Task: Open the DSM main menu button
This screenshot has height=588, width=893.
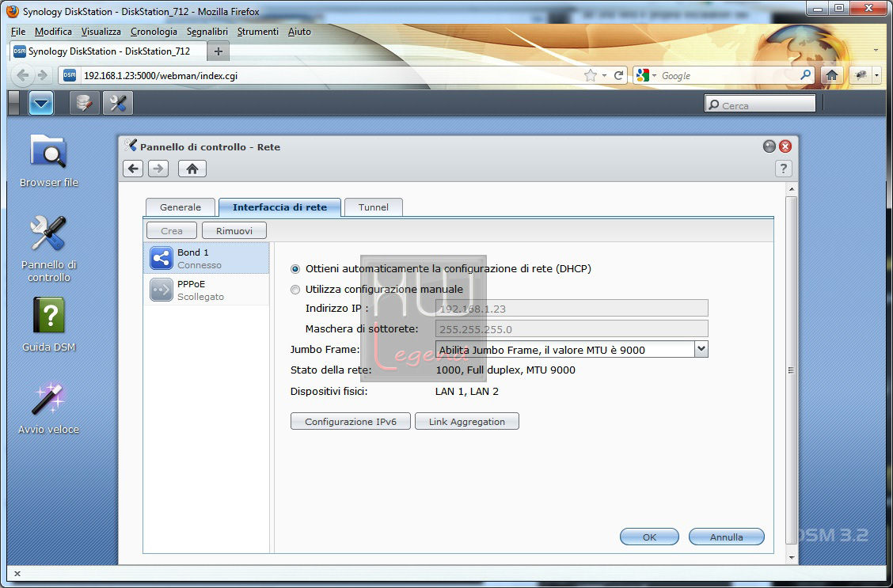Action: [x=41, y=103]
